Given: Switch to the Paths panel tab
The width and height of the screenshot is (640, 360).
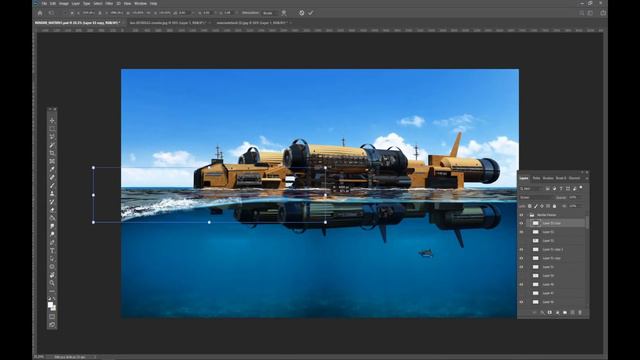Looking at the screenshot, I should tap(536, 178).
